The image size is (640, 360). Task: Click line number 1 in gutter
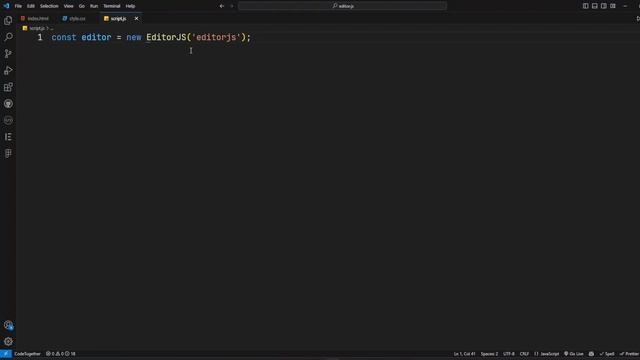point(40,37)
